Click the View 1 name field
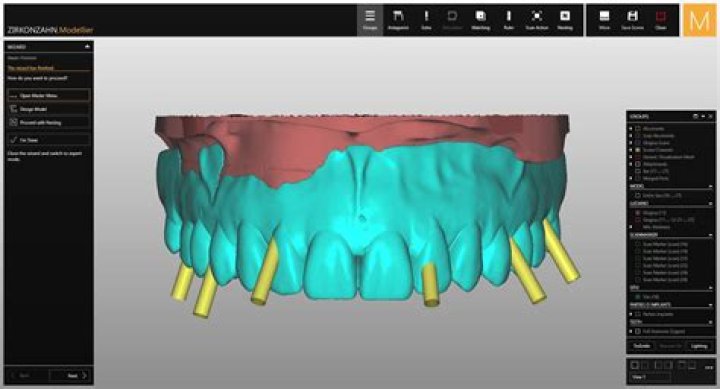This screenshot has width=720, height=389. click(x=651, y=377)
